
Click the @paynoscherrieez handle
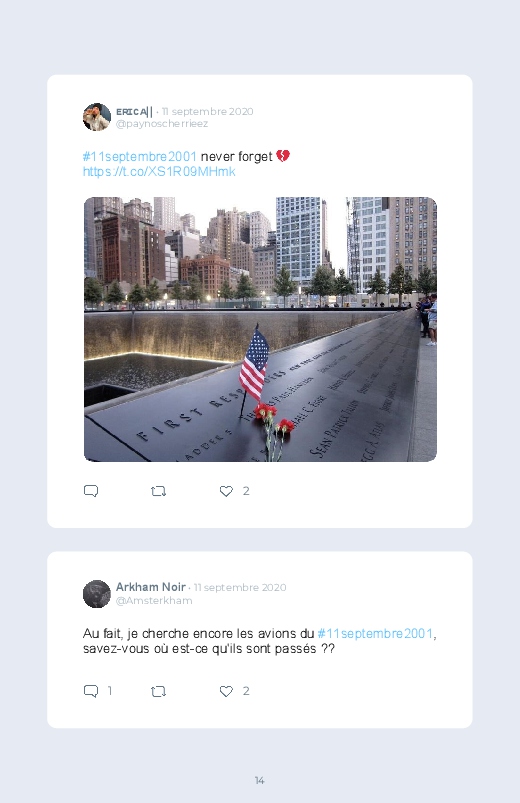(x=162, y=124)
